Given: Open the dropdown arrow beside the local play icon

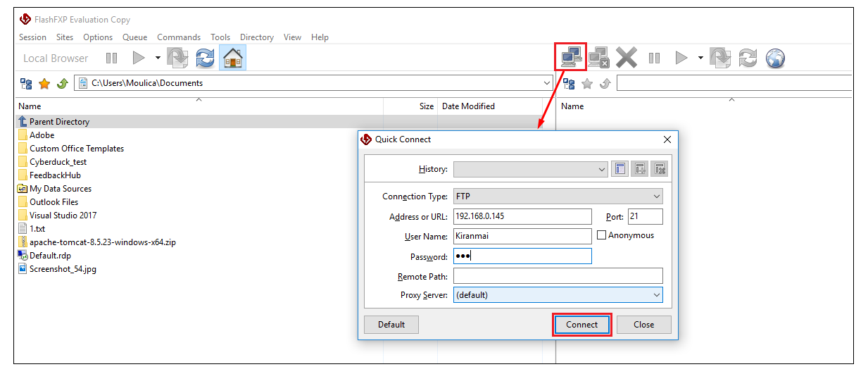Looking at the screenshot, I should coord(158,58).
